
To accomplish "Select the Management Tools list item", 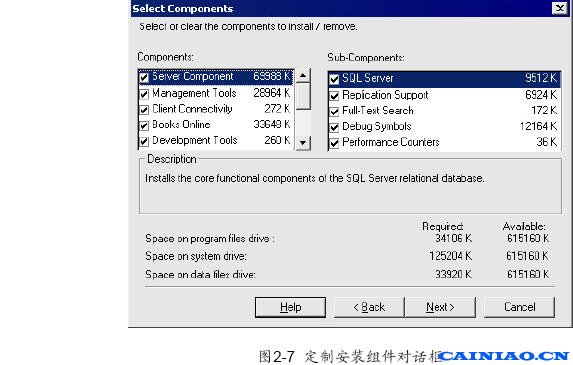I will (x=215, y=93).
